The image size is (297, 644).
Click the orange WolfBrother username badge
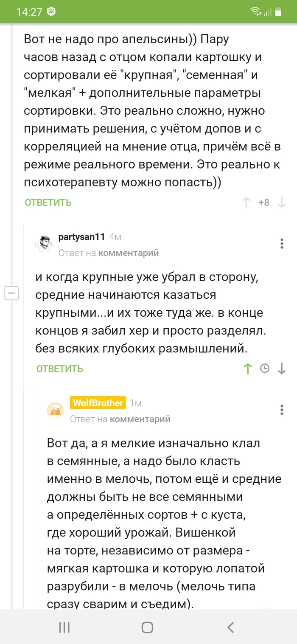(x=98, y=402)
